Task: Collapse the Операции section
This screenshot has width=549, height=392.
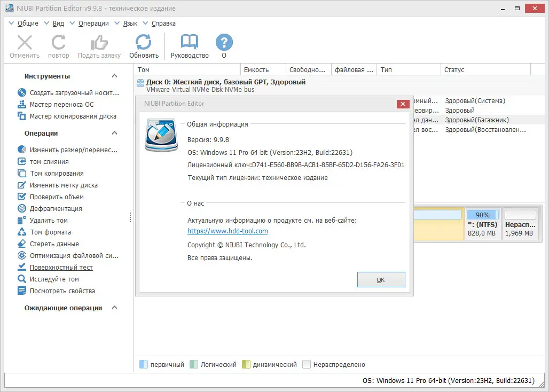Action: tap(114, 133)
